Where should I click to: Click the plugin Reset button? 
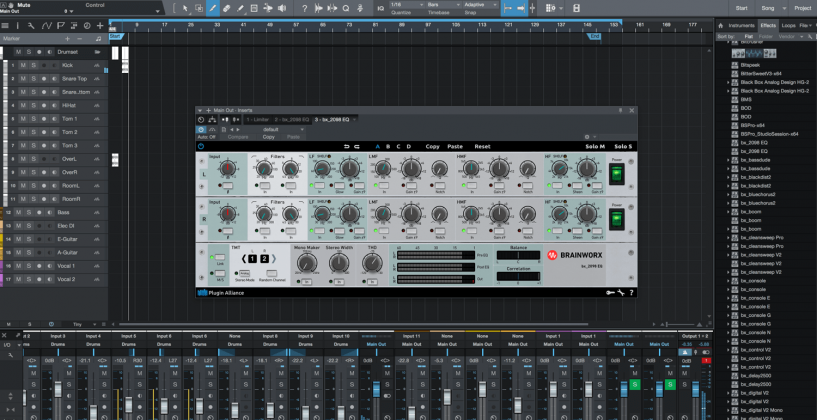click(482, 146)
